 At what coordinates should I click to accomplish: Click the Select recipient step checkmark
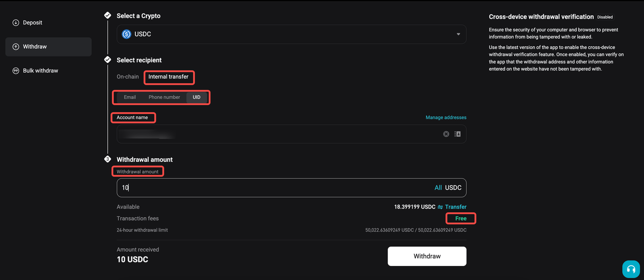107,60
